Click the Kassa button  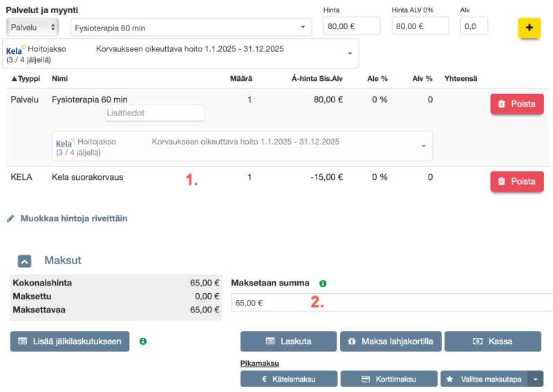[492, 342]
